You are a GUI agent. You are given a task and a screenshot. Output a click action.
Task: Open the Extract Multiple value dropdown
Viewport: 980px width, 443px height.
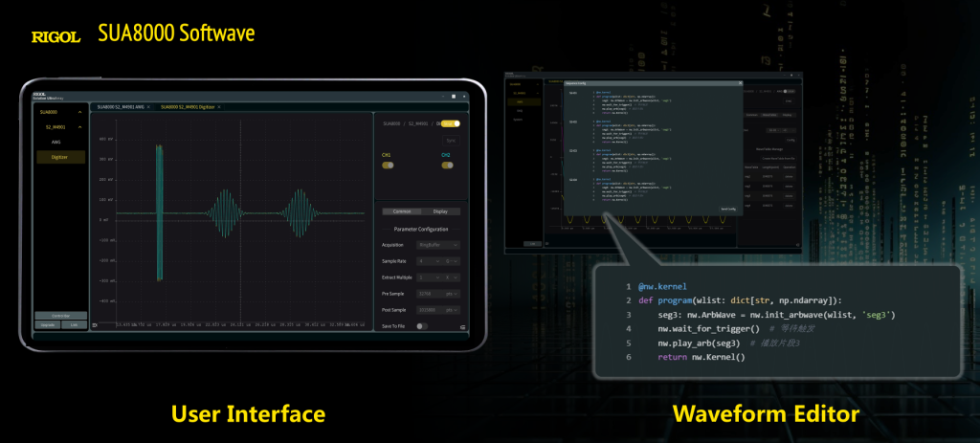click(x=430, y=277)
